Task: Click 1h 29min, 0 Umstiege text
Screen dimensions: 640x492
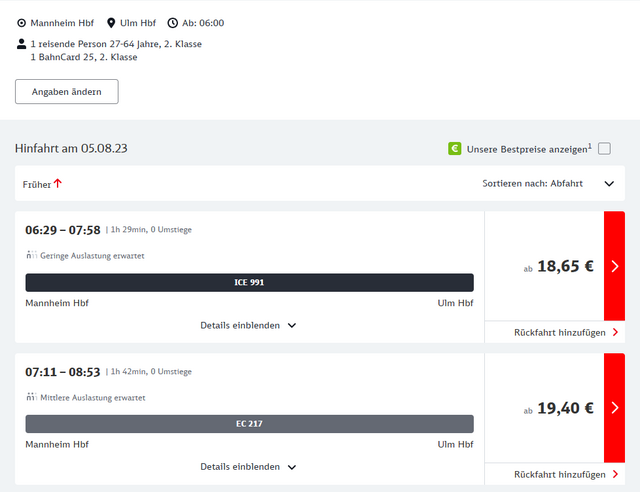Action: (151, 229)
